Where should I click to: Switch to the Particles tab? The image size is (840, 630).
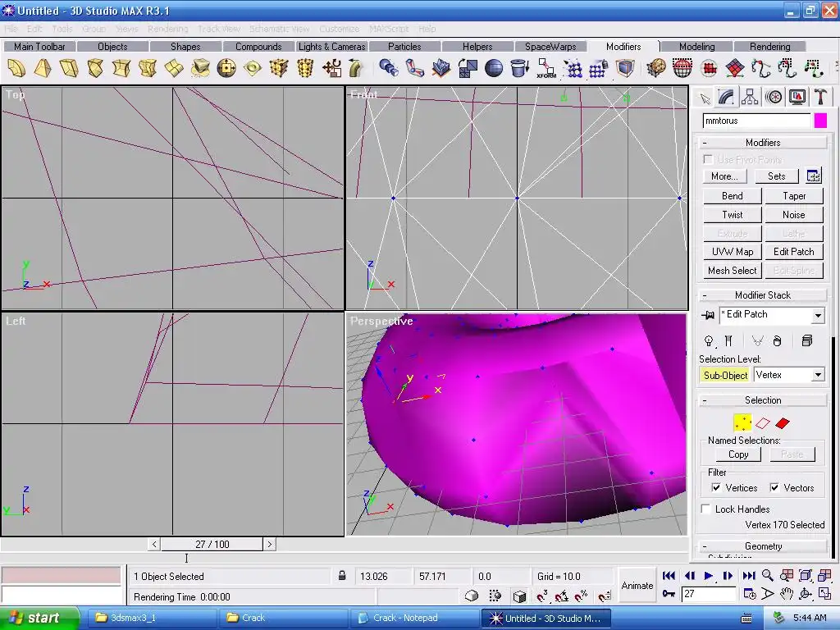point(404,47)
